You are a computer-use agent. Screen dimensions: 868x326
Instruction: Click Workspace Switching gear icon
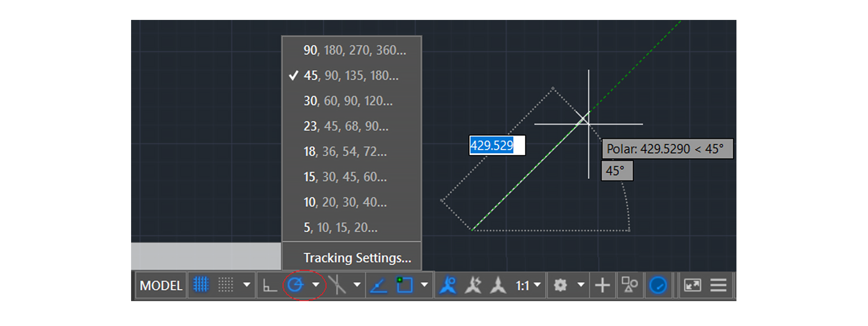click(x=560, y=285)
